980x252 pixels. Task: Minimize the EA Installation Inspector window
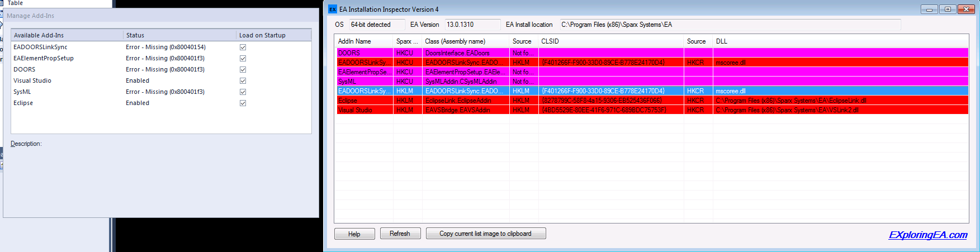(929, 9)
